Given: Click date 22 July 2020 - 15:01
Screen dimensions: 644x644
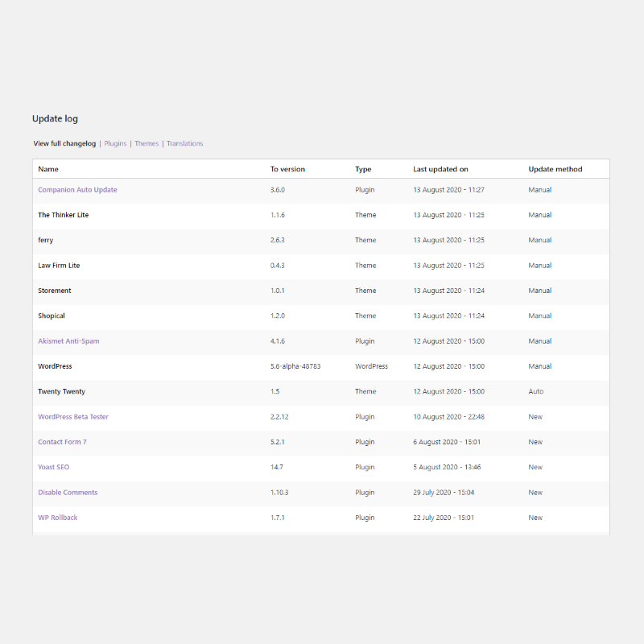Looking at the screenshot, I should point(444,518).
